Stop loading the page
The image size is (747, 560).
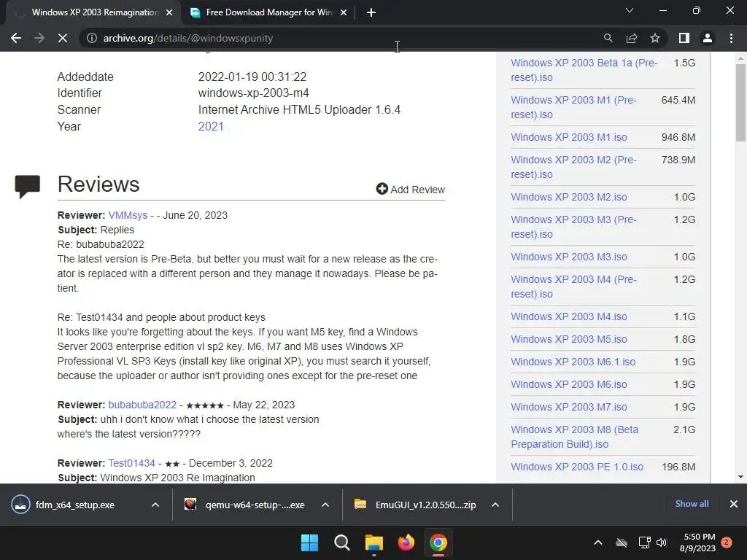(x=63, y=38)
